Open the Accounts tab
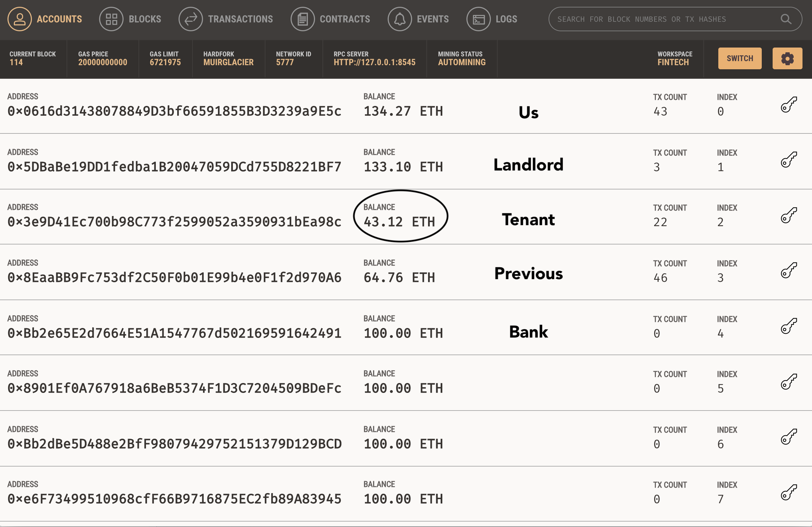 (45, 19)
